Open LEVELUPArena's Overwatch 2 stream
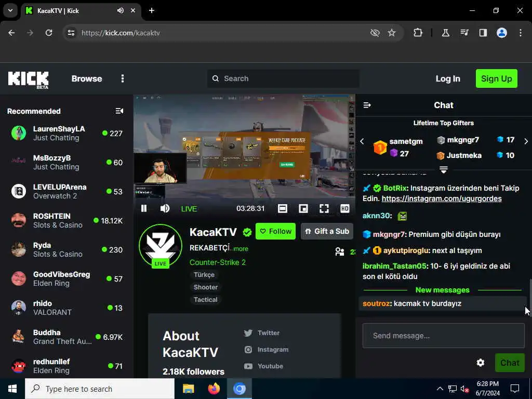Screen dimensions: 532x399 [66, 191]
